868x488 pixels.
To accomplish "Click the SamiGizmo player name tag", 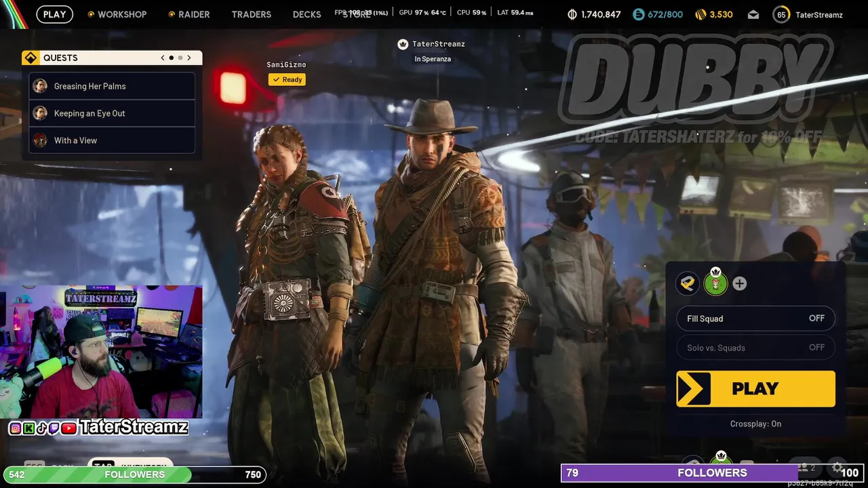I will pos(286,64).
